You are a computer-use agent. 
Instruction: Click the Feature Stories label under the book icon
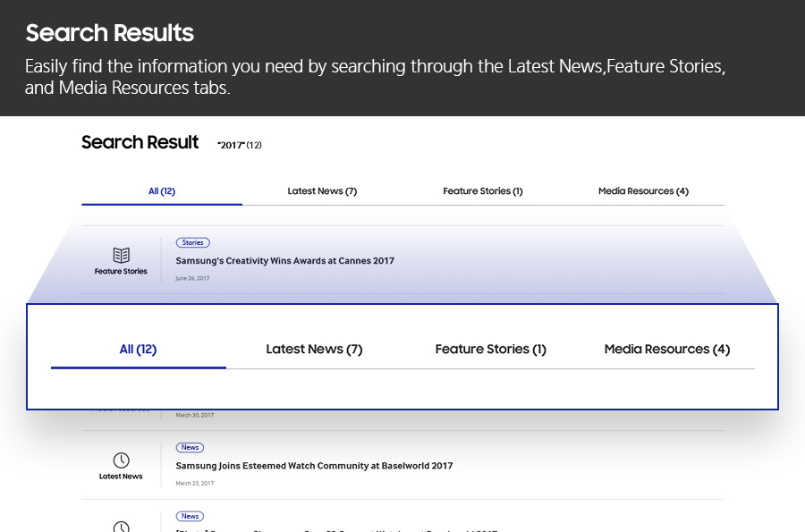121,272
